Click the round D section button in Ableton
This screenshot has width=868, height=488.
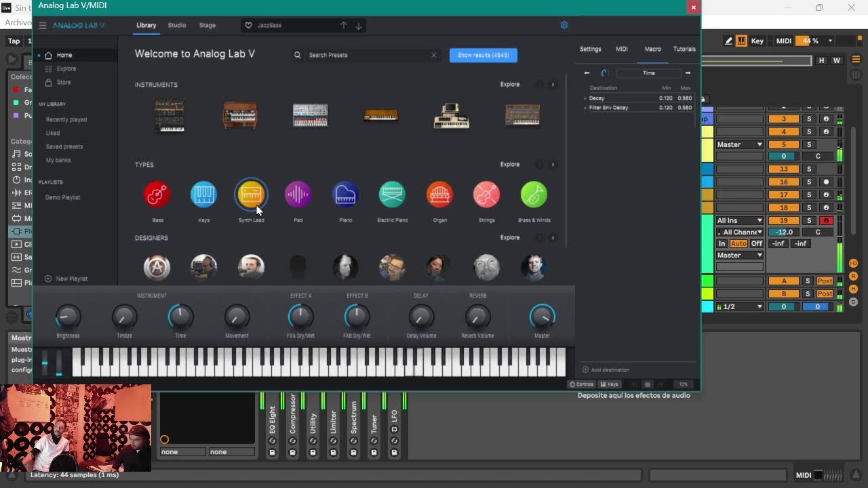[x=854, y=302]
